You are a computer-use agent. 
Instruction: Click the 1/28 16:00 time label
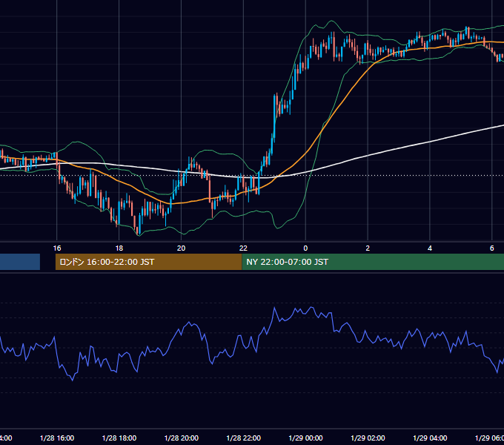tap(57, 438)
